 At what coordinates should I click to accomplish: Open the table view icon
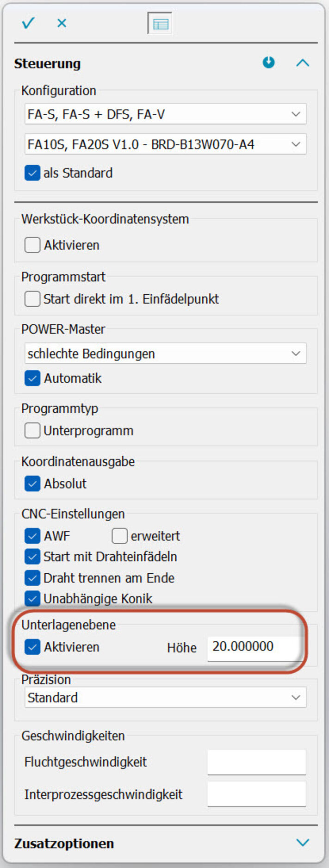(x=160, y=24)
